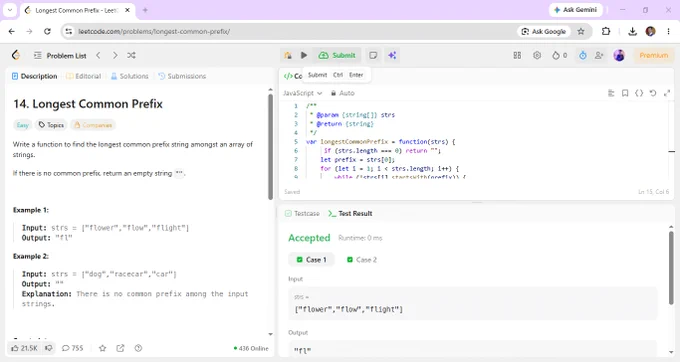Click the description scroll down arrow
Viewport: 680px width, 362px height.
pyautogui.click(x=271, y=334)
